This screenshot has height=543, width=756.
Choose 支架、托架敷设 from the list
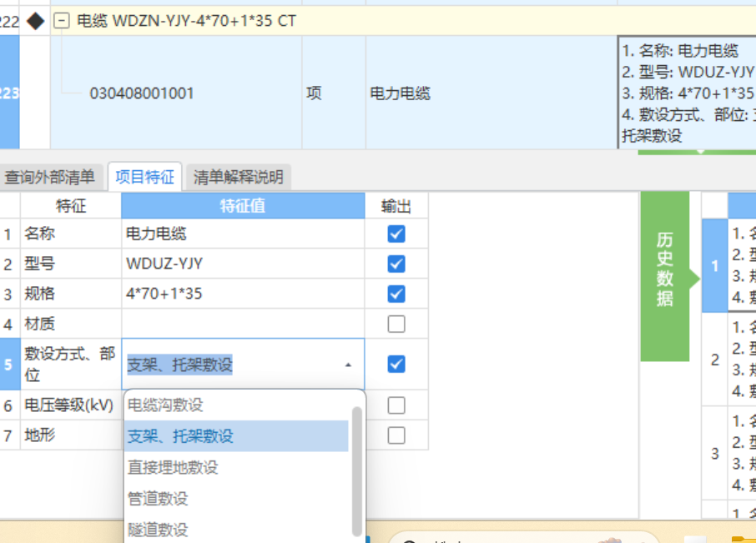[x=236, y=436]
